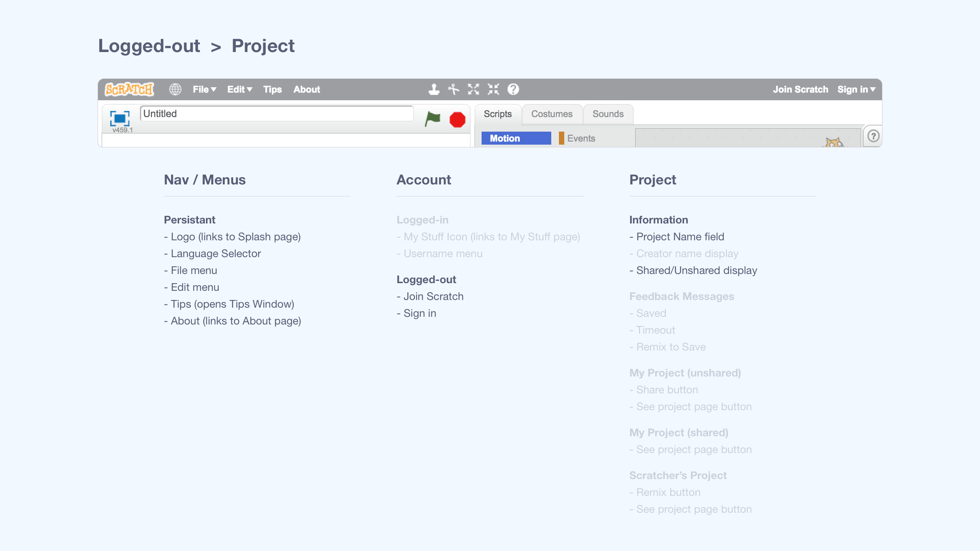Open the Sign in dropdown
980x551 pixels.
click(856, 89)
